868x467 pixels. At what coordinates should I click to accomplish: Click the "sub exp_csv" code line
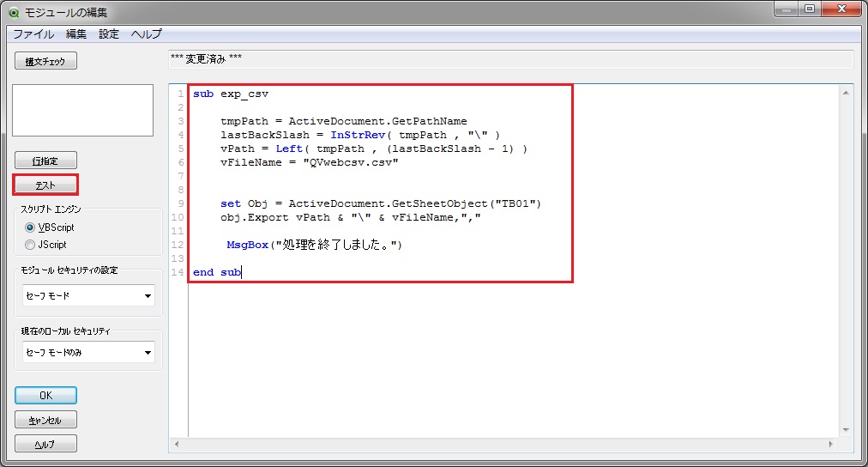(x=230, y=94)
